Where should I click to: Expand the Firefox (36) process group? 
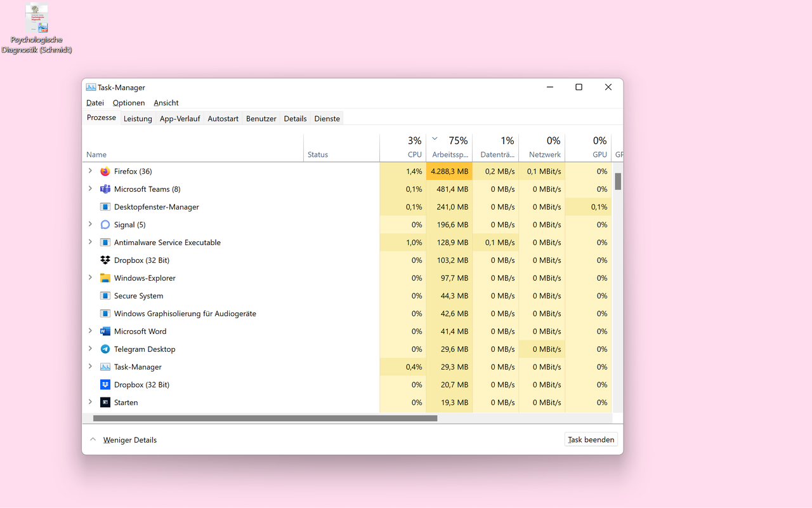coord(90,171)
